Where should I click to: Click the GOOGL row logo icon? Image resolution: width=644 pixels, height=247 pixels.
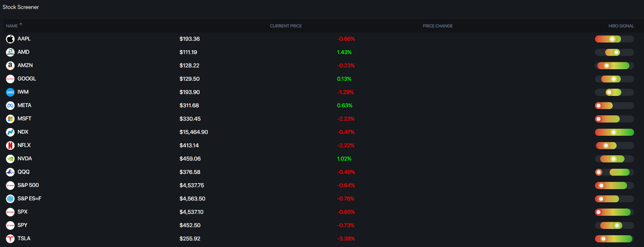10,79
